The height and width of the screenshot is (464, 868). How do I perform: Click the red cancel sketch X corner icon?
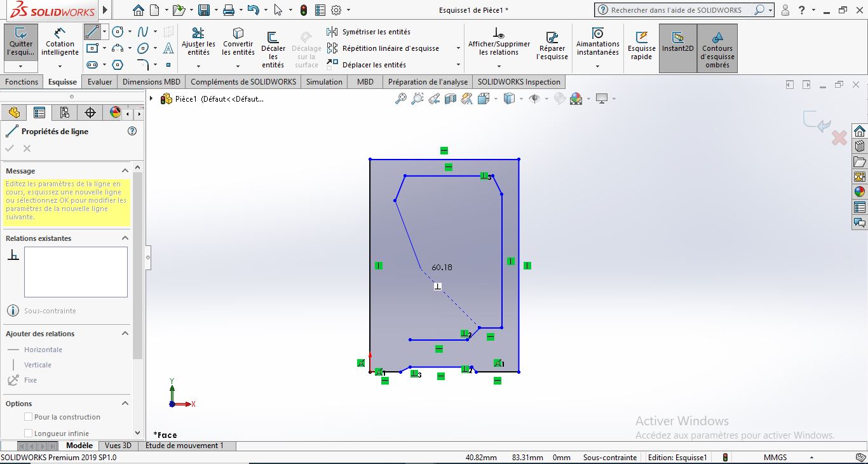click(839, 138)
